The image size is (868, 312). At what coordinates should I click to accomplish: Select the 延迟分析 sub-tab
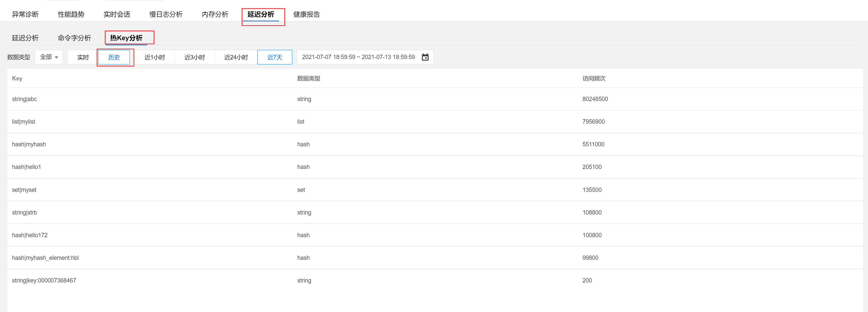tap(25, 38)
